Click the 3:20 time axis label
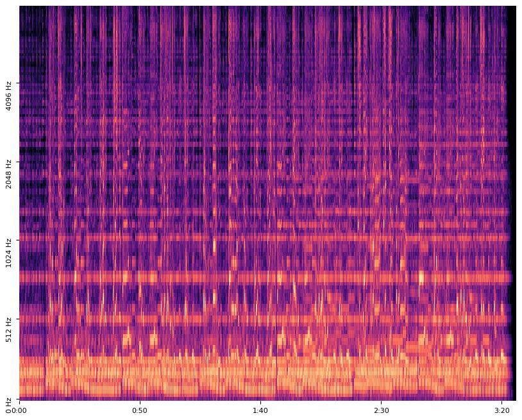The image size is (522, 420). click(502, 410)
